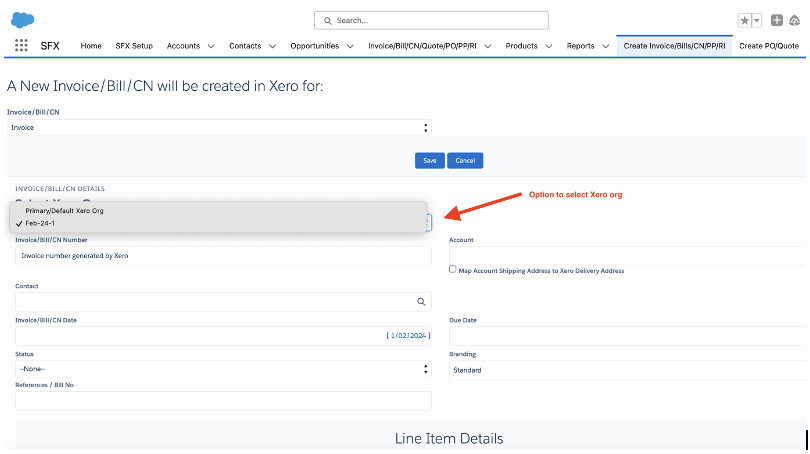The height and width of the screenshot is (454, 810).
Task: Click the global actions plus icon
Action: coord(776,20)
